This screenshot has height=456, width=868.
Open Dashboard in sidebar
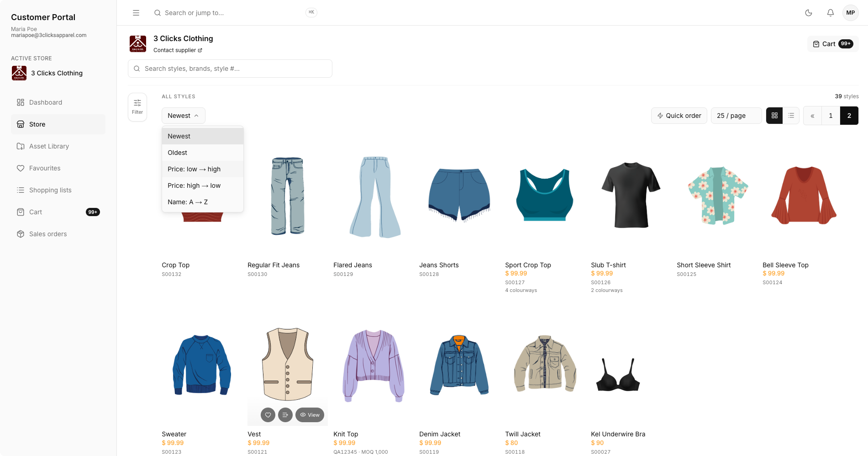[58, 102]
